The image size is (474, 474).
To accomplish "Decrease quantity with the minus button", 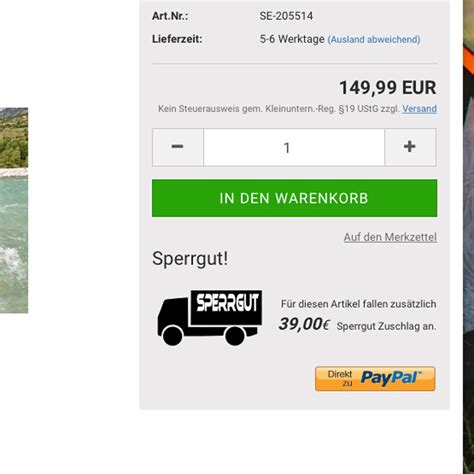I will pyautogui.click(x=178, y=147).
